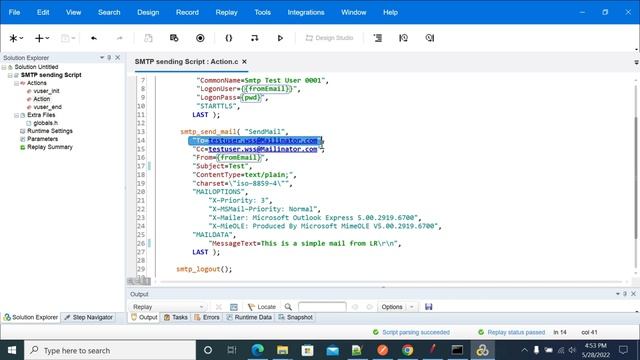Collapse the Extra Files tree node
This screenshot has width=640, height=360.
pos(16,115)
